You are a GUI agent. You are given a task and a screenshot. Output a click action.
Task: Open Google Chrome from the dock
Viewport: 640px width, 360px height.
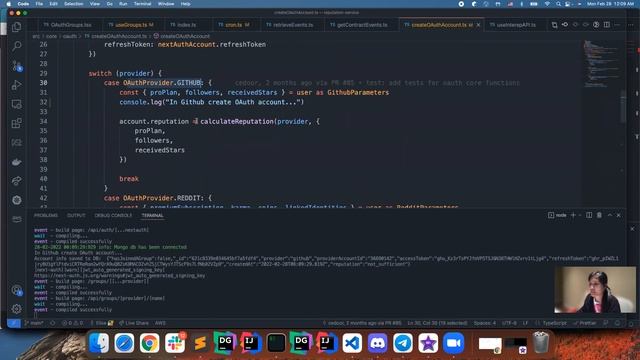[x=149, y=343]
